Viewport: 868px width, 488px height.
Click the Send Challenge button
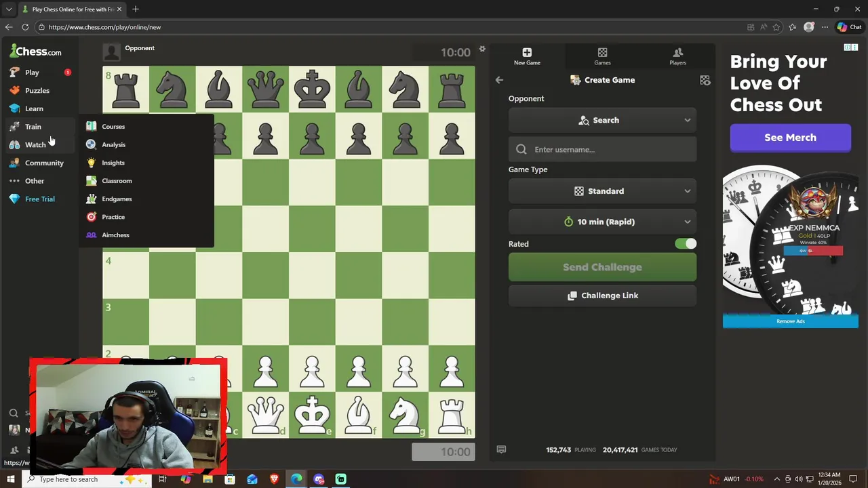pos(602,267)
